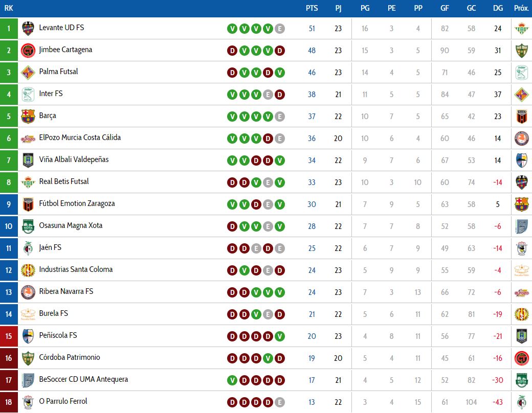Click last form badge for Peñíscola FS
This screenshot has width=532, height=413.
280,336
